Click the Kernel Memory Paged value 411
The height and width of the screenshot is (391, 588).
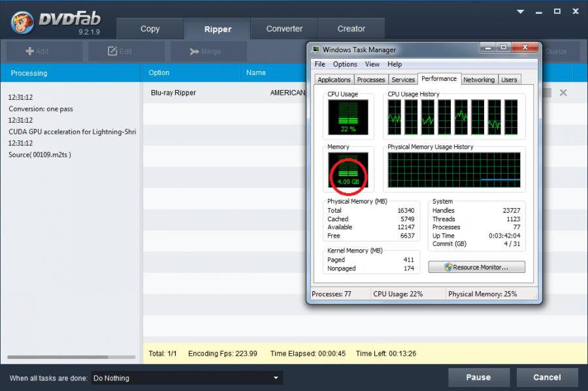[409, 260]
